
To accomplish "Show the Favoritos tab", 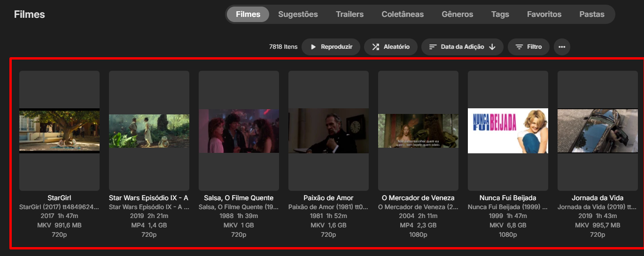I will [x=544, y=14].
